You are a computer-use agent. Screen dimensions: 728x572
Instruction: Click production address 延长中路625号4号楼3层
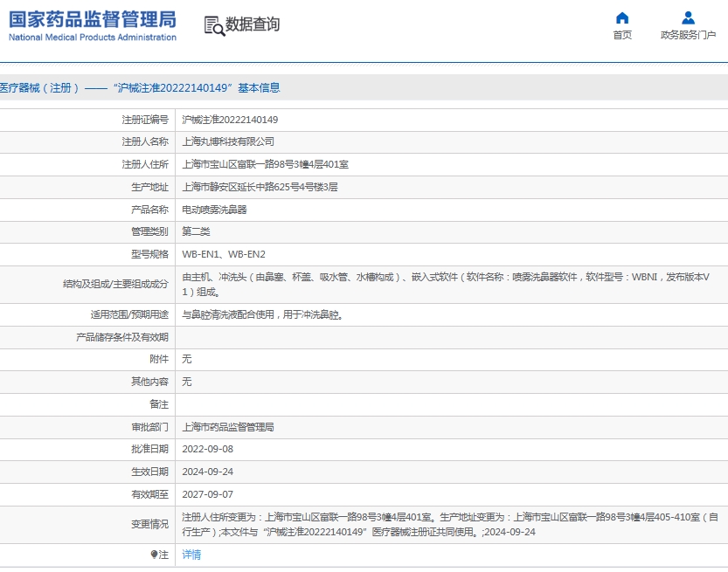[x=260, y=187]
